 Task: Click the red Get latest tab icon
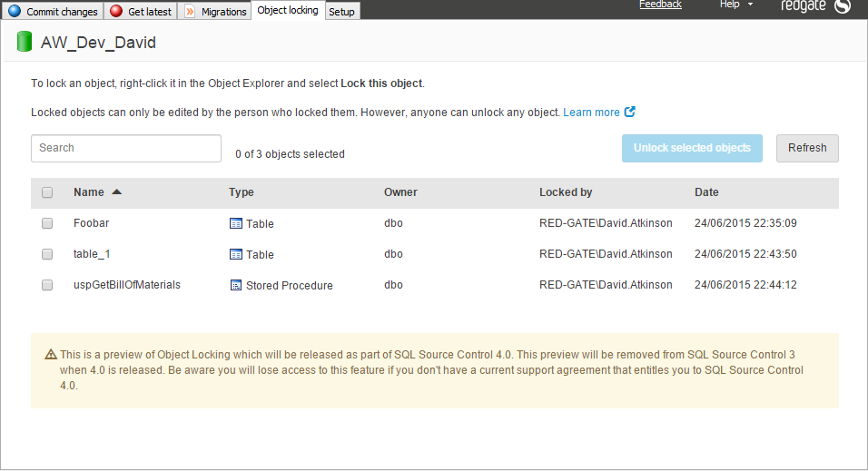pyautogui.click(x=116, y=11)
